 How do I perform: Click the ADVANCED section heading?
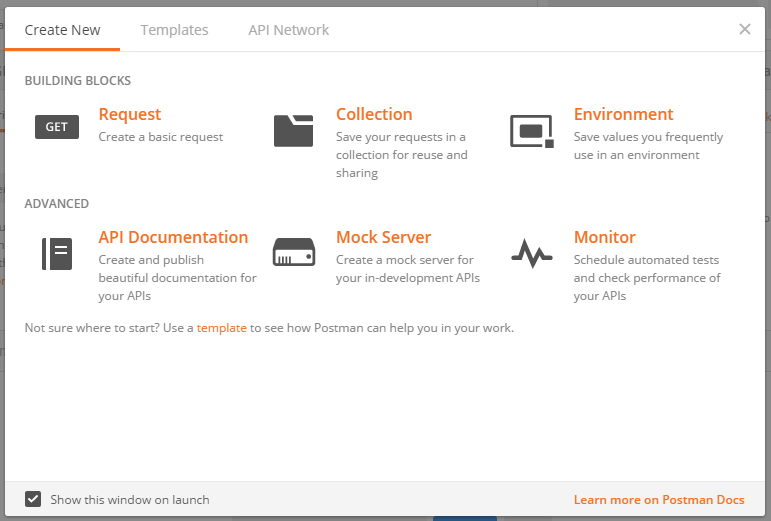coord(57,203)
